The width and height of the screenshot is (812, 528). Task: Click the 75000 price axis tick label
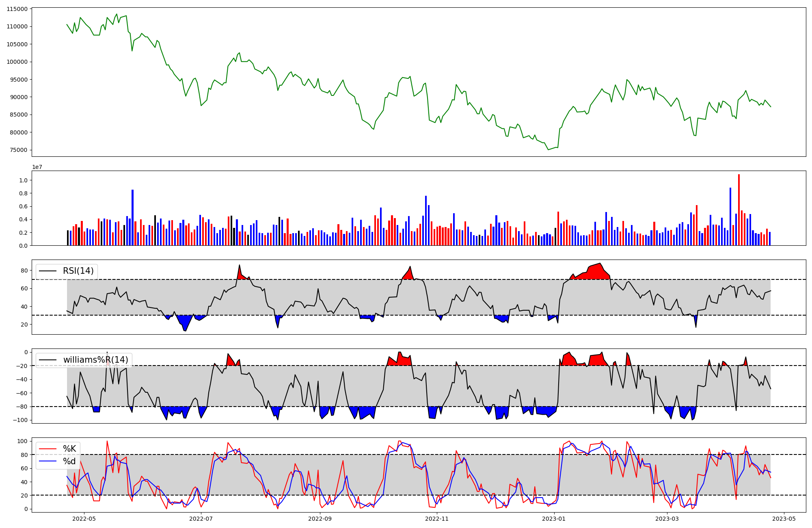pos(19,150)
